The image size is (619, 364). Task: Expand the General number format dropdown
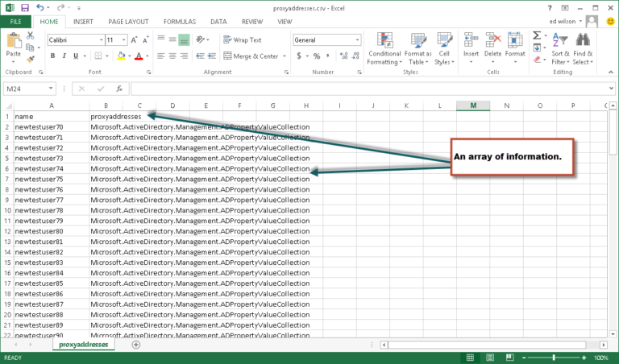tap(357, 39)
